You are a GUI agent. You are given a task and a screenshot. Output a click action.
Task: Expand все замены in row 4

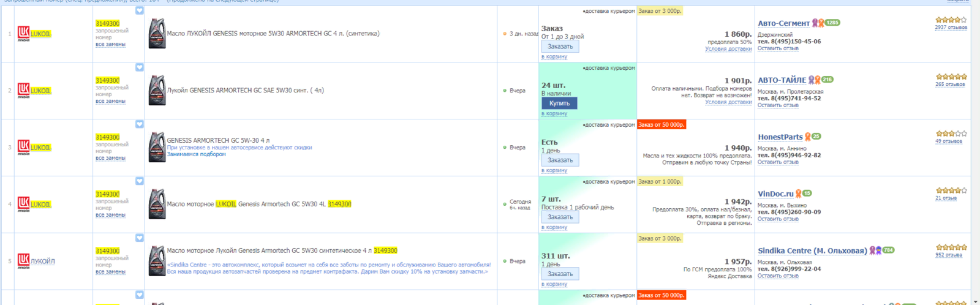coord(110,216)
